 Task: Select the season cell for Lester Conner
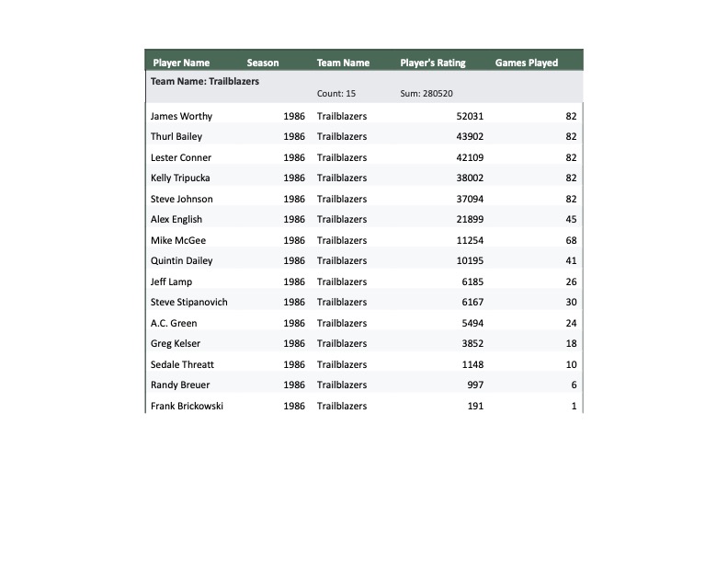click(294, 158)
